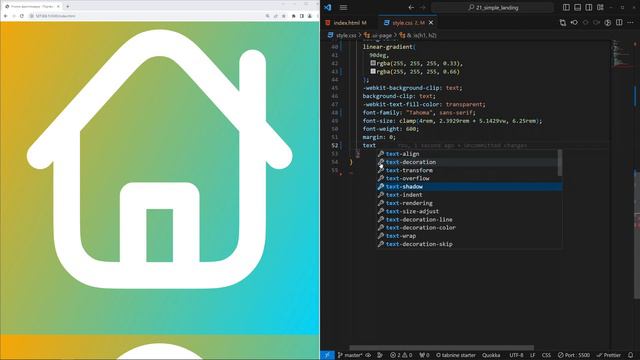Go forward in VS Code navigation
640x360 pixels.
click(x=422, y=7)
